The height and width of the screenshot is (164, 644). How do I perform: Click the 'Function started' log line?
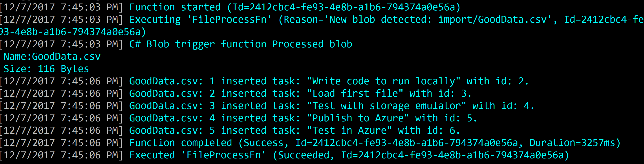click(x=230, y=7)
